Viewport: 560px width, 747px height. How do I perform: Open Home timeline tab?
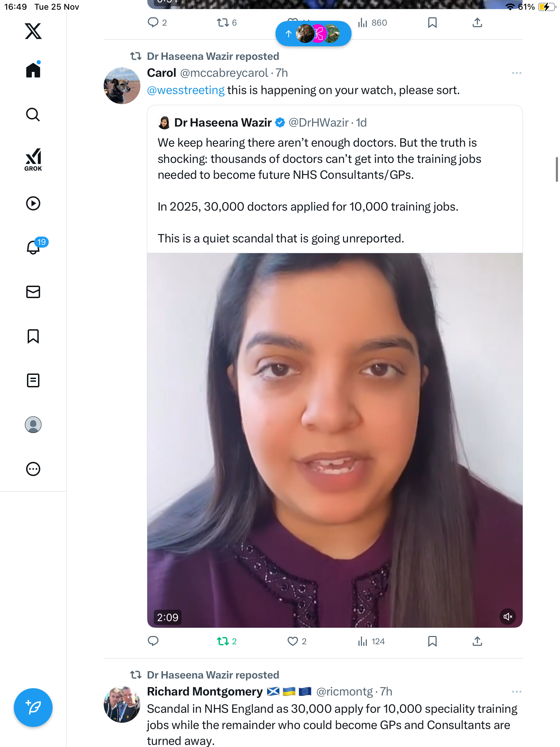pyautogui.click(x=33, y=70)
